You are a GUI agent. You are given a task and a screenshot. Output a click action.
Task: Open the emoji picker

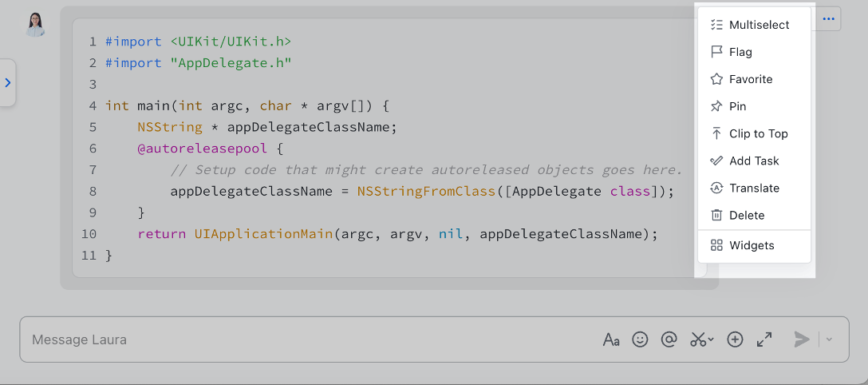(640, 339)
